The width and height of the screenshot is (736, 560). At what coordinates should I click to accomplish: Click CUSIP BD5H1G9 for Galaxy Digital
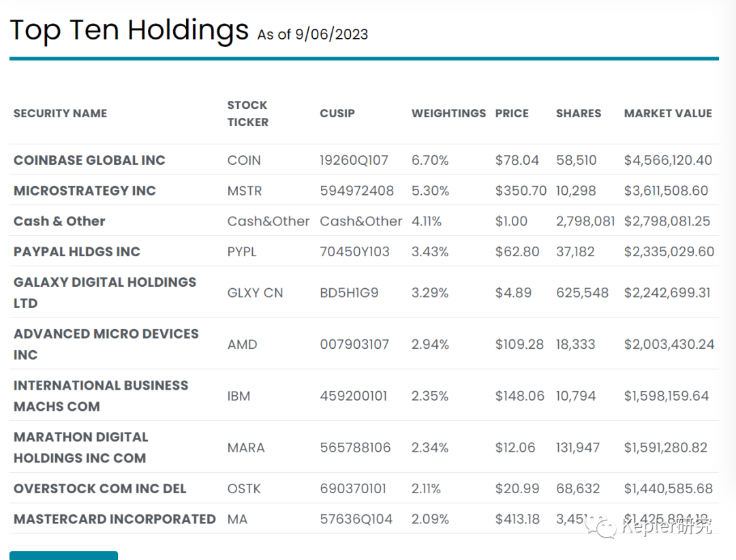point(349,293)
